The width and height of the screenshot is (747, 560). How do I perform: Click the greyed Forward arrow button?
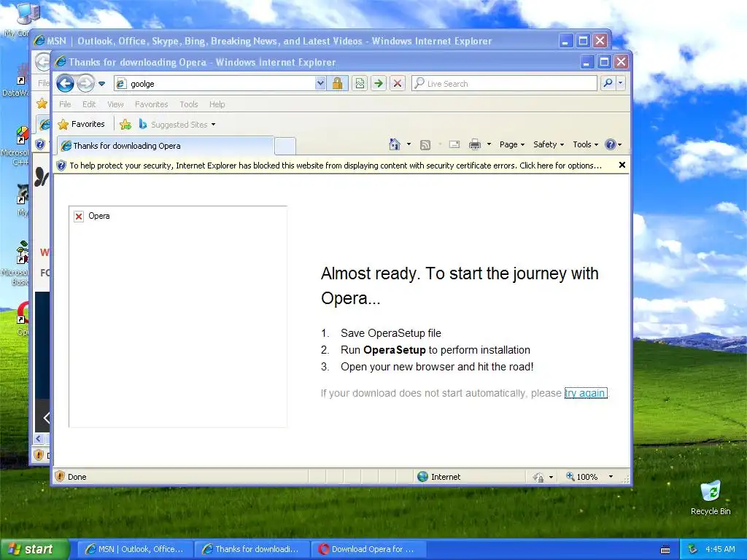coord(86,84)
